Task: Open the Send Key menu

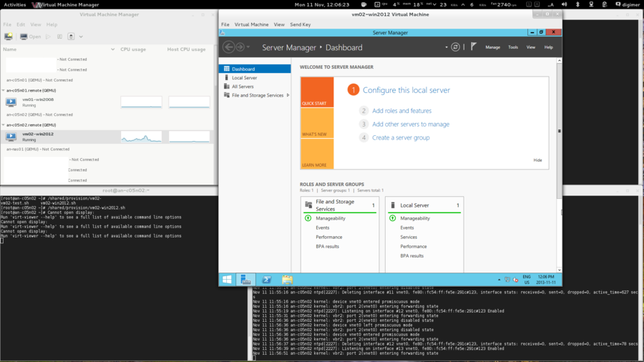Action: click(301, 24)
